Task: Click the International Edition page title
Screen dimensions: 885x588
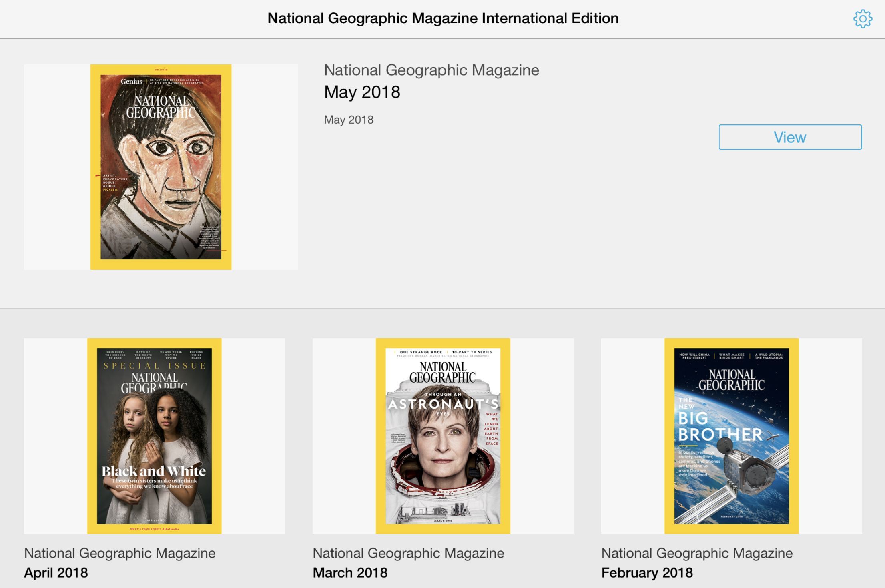Action: pyautogui.click(x=443, y=18)
